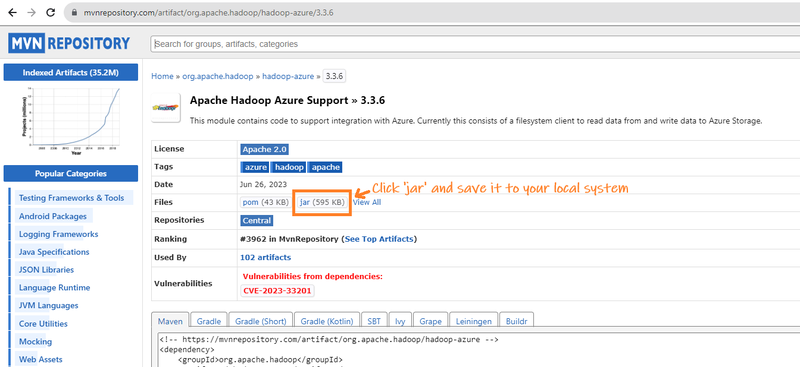The image size is (800, 367).
Task: Download the jar (595 KB) file
Action: (321, 202)
